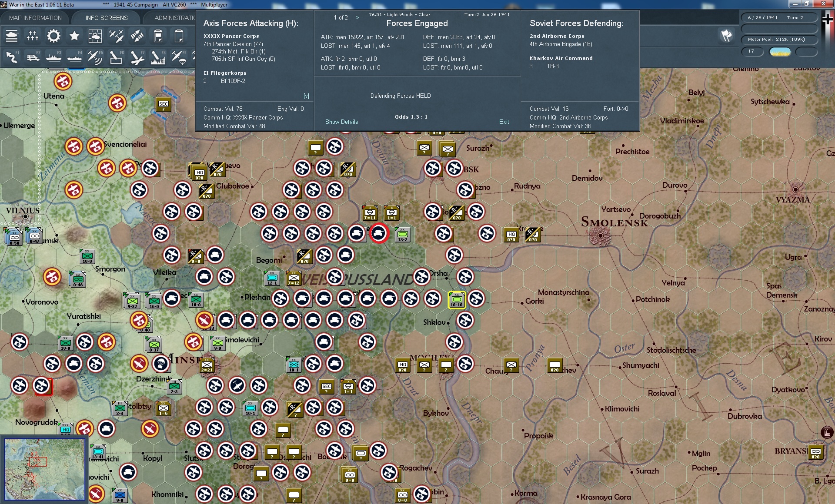Viewport: 835px width, 504px height.
Task: Open the air doctrine planes icon screen
Action: (x=116, y=36)
